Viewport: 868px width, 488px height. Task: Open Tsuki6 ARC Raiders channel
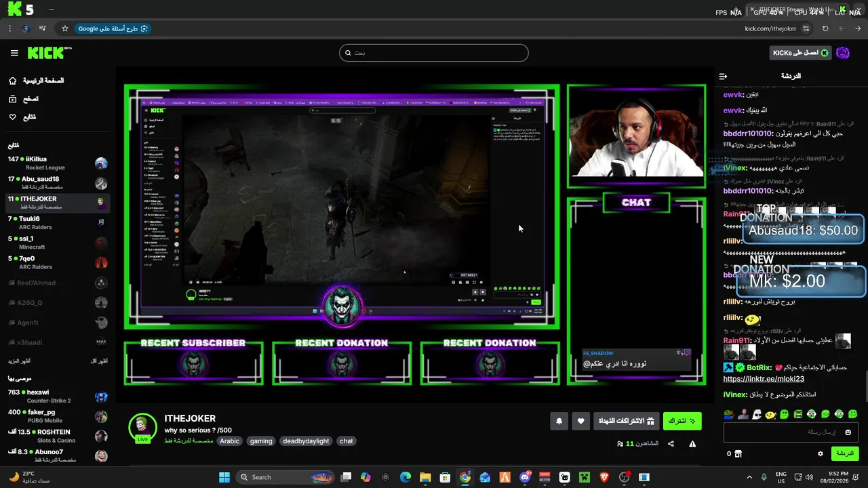pyautogui.click(x=58, y=223)
